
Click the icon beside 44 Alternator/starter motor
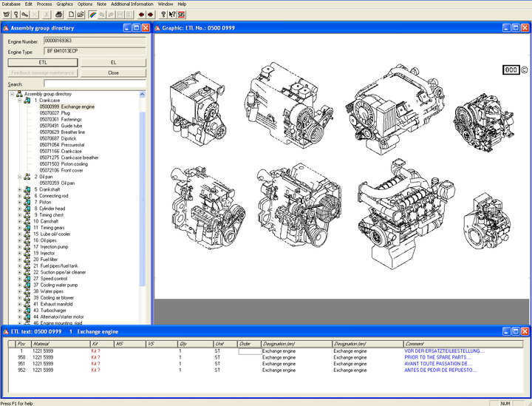pos(27,317)
